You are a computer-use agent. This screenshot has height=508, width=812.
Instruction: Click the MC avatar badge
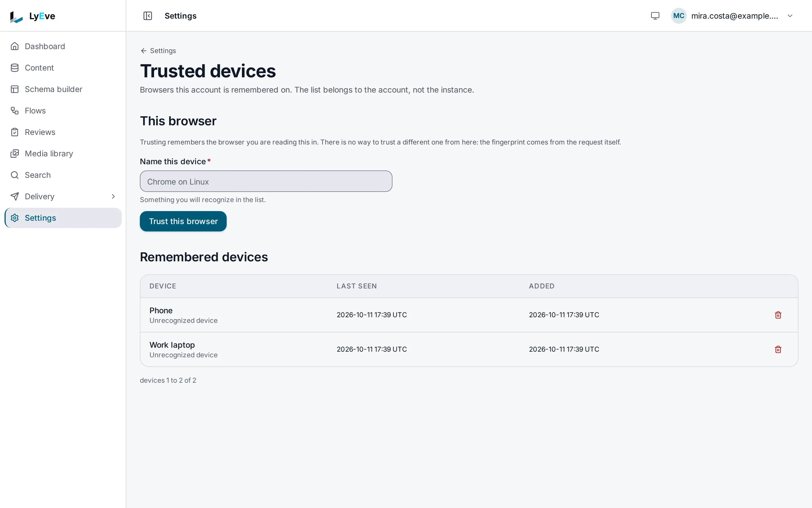[678, 16]
